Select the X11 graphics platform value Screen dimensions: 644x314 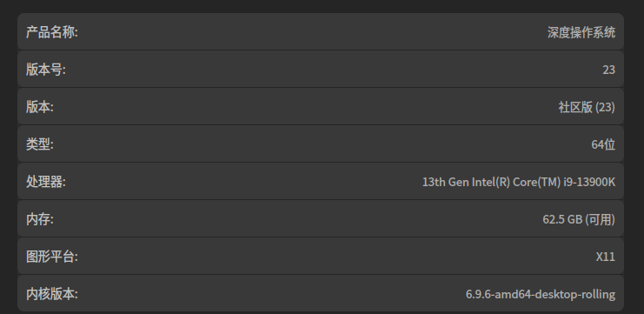(x=606, y=257)
